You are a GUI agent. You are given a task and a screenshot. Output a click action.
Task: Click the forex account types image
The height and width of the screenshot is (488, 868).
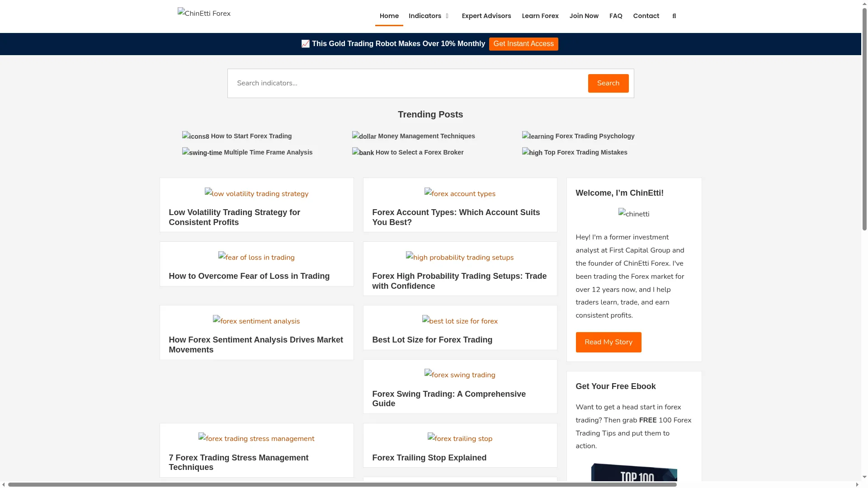pos(460,193)
